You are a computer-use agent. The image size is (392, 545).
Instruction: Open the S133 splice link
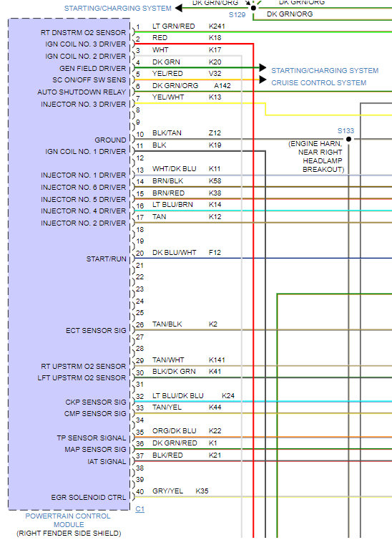click(x=346, y=130)
